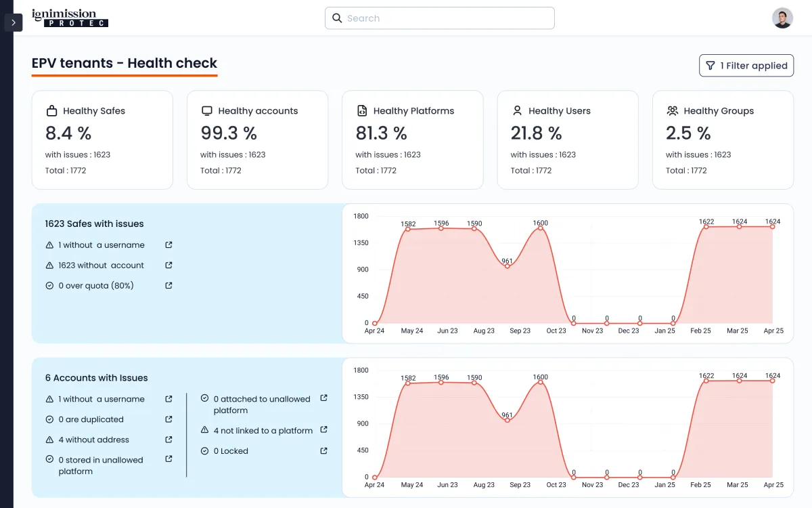Open external link for 0 Locked
Screen dimensions: 812x508
click(324, 450)
